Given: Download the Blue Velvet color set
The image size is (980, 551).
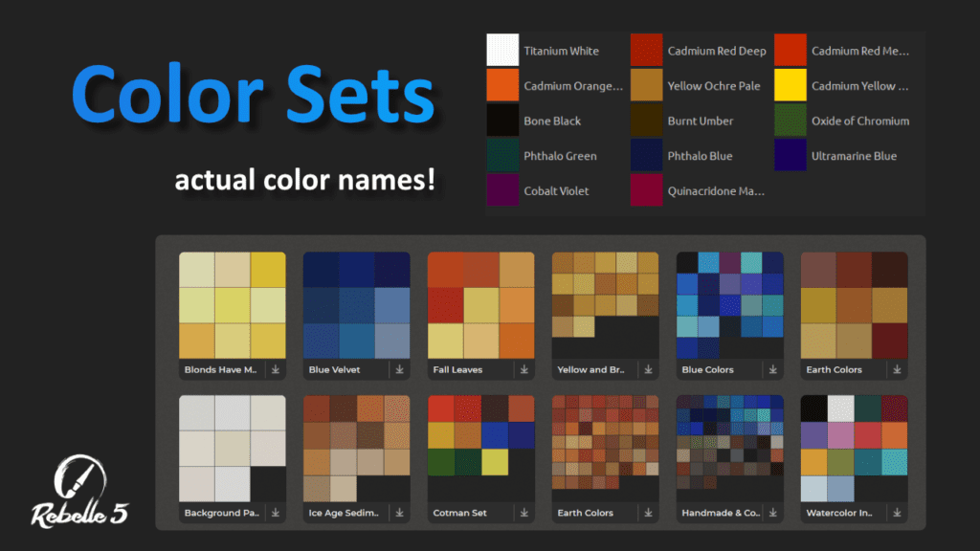Looking at the screenshot, I should tap(399, 369).
